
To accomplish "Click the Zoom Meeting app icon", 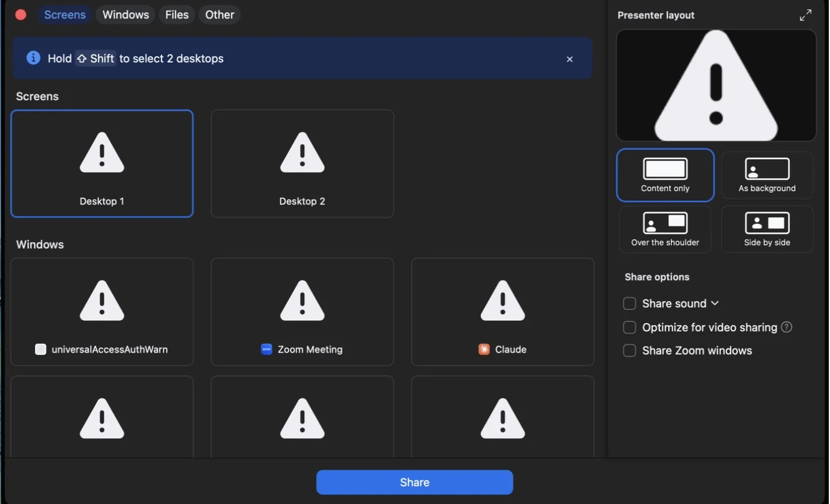I will (266, 349).
